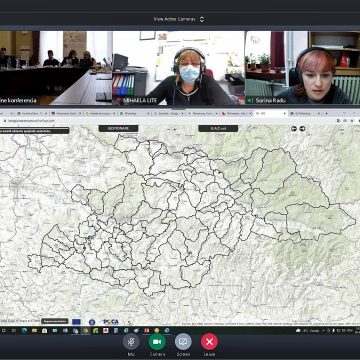Open Google Chrome from the taskbar

(86, 330)
